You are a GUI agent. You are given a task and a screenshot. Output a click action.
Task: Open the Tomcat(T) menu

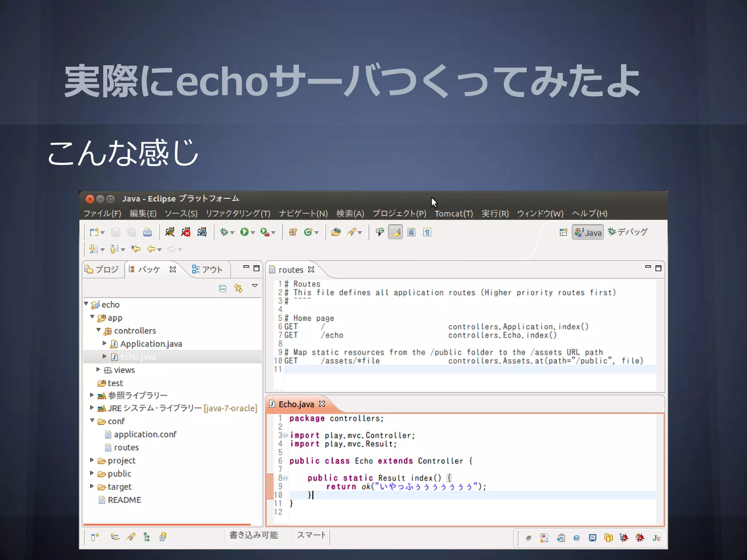tap(453, 213)
